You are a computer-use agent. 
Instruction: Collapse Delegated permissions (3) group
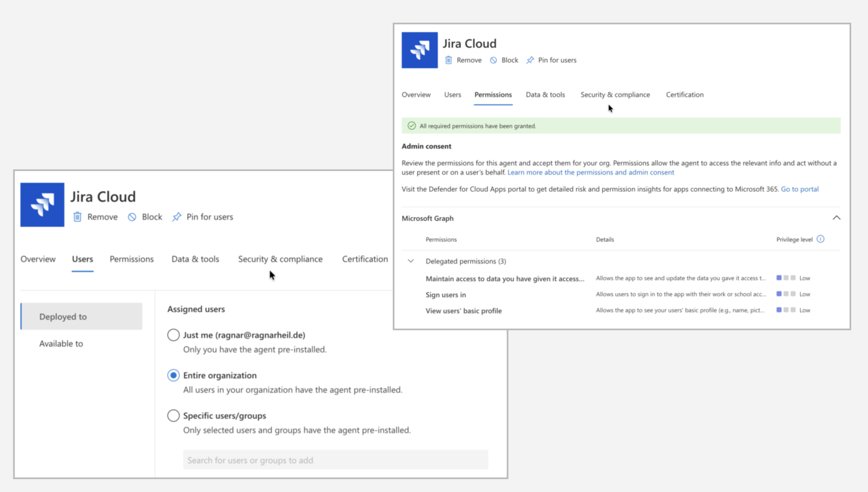point(411,261)
